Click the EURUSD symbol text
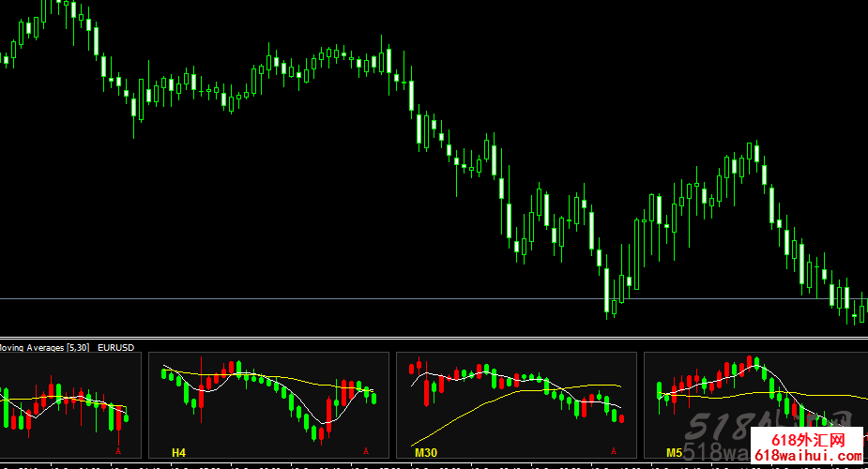868x469 pixels. pos(116,348)
